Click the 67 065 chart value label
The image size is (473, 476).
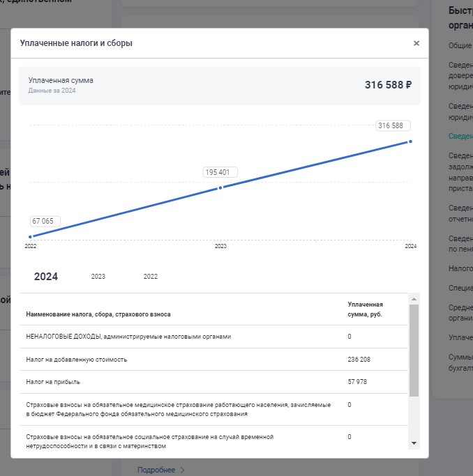[x=43, y=221]
